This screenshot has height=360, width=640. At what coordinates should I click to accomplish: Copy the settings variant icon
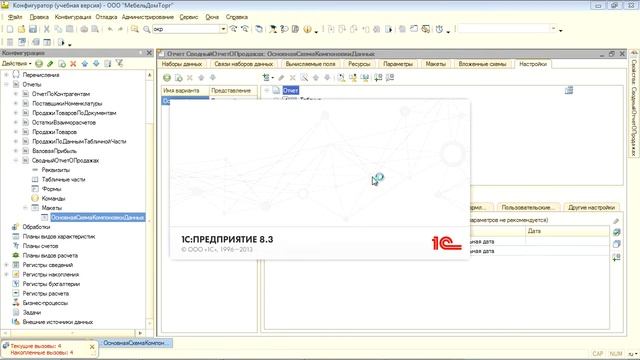[178, 78]
